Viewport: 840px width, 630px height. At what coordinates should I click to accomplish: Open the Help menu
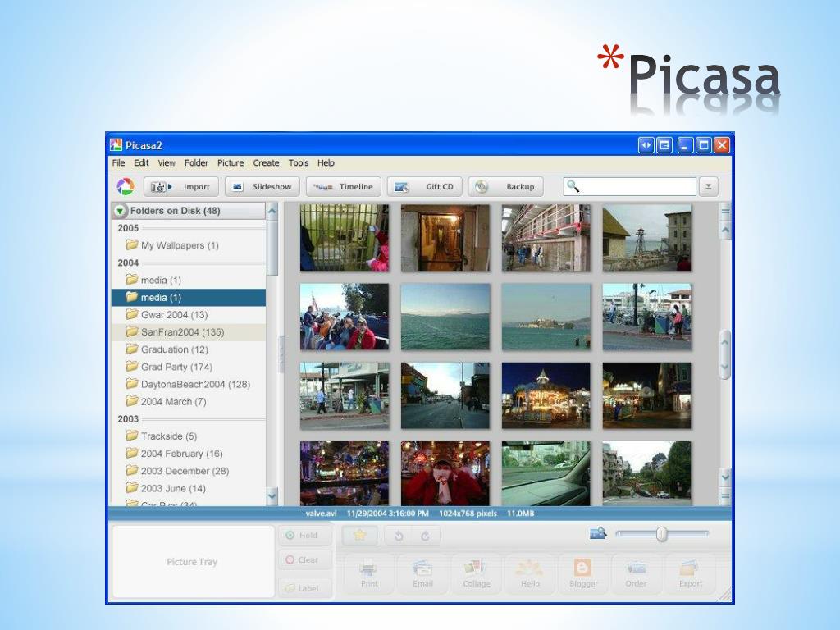[326, 163]
